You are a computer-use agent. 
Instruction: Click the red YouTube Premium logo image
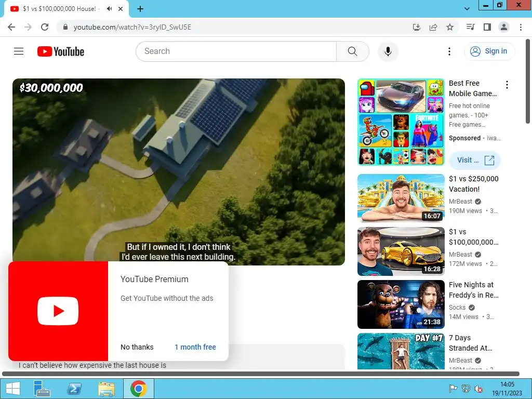point(58,311)
